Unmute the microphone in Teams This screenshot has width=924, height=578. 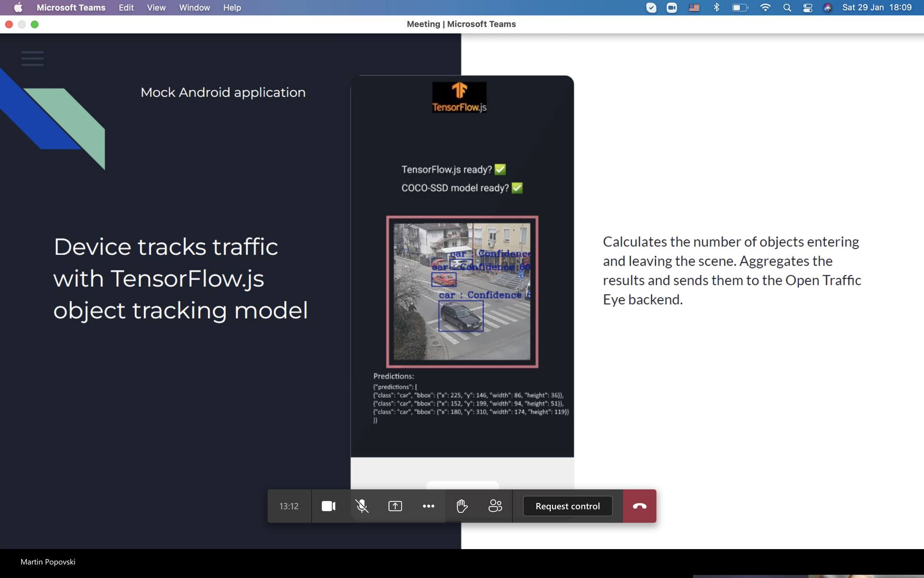(362, 506)
